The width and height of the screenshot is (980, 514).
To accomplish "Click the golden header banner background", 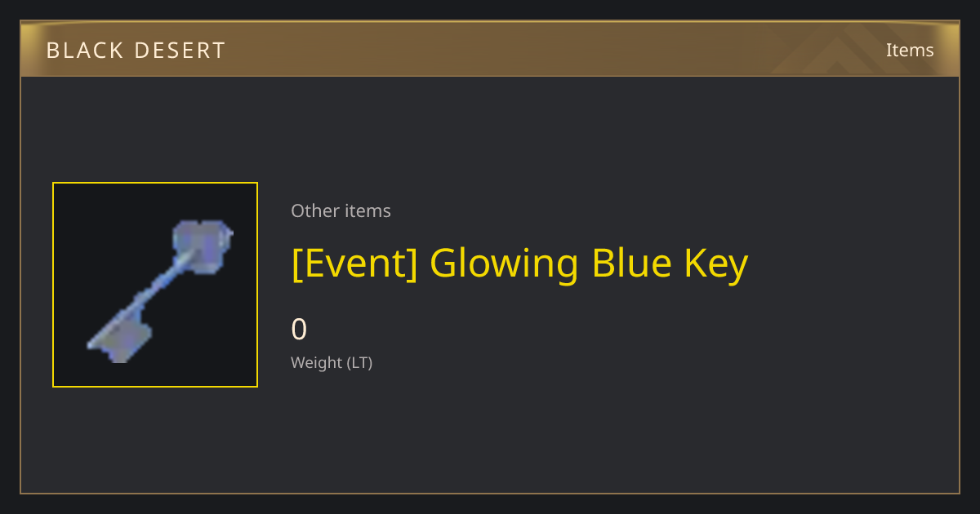I will (x=490, y=50).
